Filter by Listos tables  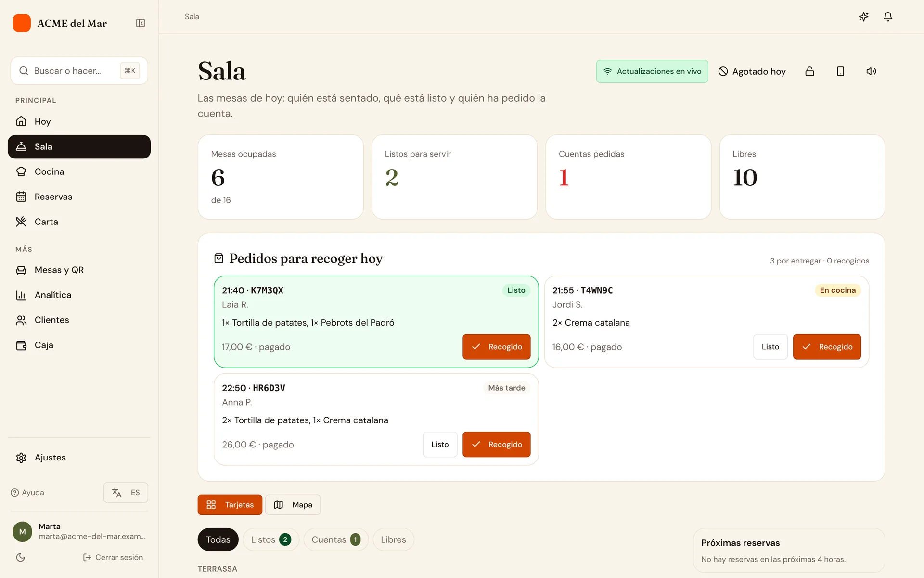tap(270, 539)
